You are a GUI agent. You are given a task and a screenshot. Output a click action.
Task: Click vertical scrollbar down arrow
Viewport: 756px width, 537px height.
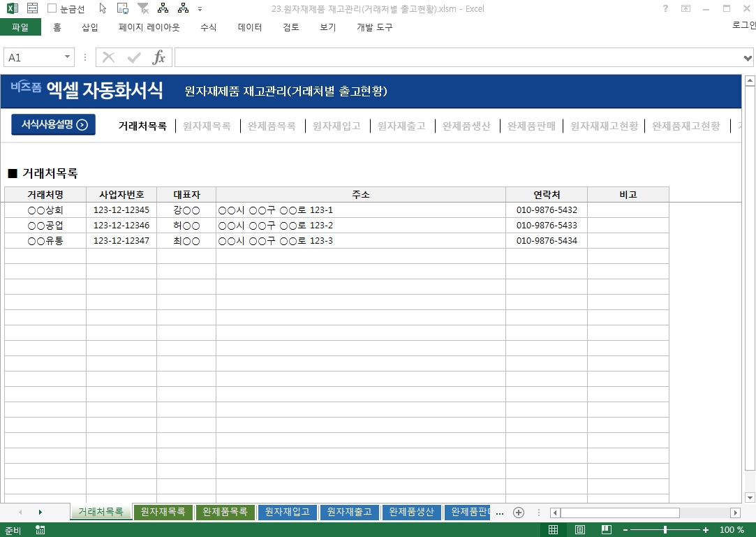(x=750, y=497)
